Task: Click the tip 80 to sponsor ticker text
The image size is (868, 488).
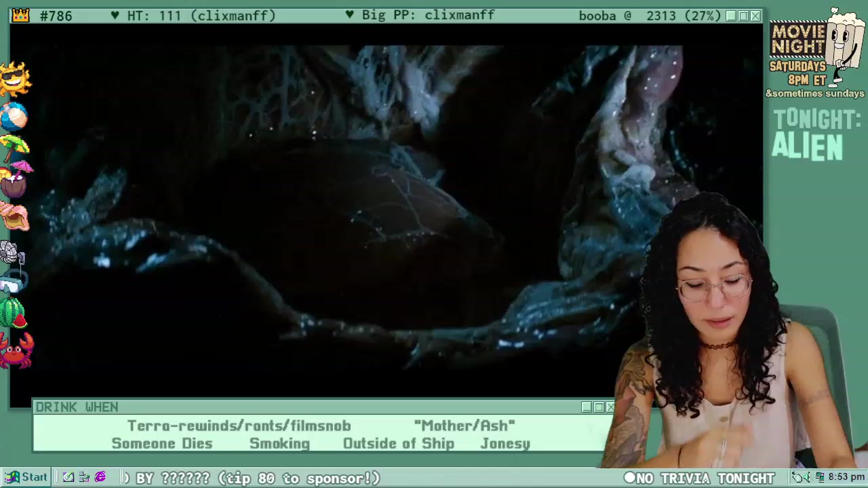Action: 299,478
